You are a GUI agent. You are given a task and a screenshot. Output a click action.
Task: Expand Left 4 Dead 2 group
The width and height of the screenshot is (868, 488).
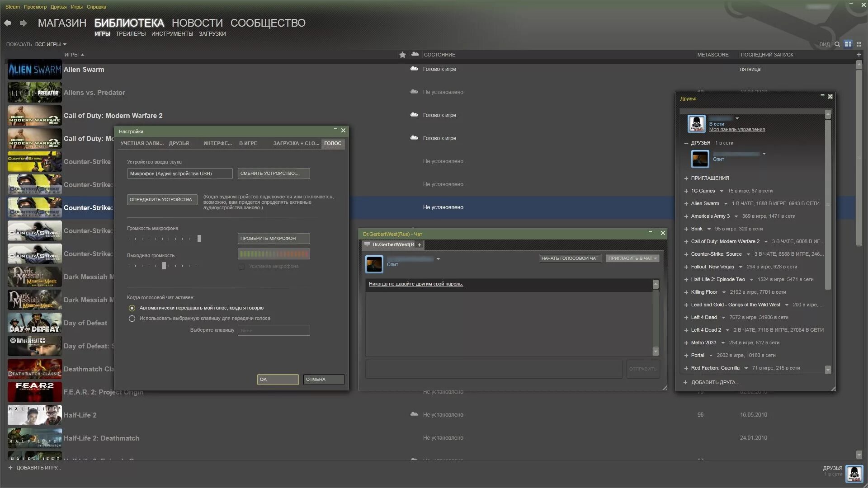click(x=686, y=330)
